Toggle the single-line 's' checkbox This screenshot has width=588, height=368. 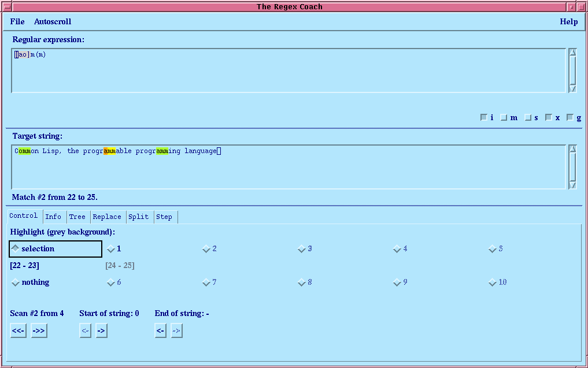pyautogui.click(x=528, y=117)
